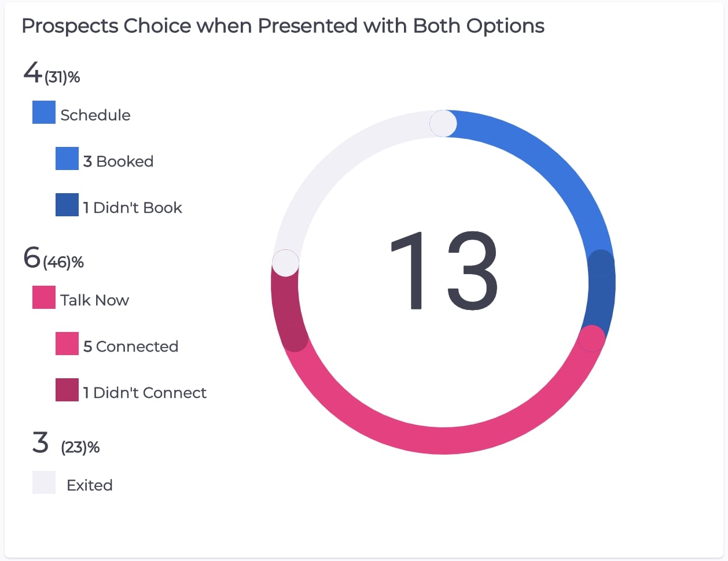Select the Exited legend label
Image resolution: width=728 pixels, height=561 pixels.
coord(90,485)
